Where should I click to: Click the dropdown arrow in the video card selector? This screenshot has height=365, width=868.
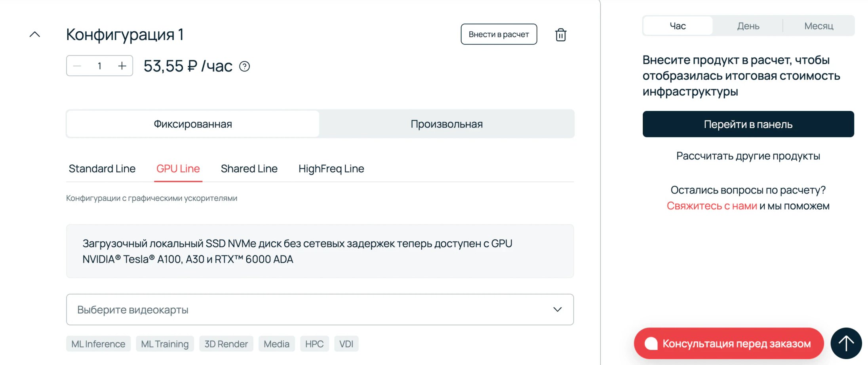(x=557, y=310)
